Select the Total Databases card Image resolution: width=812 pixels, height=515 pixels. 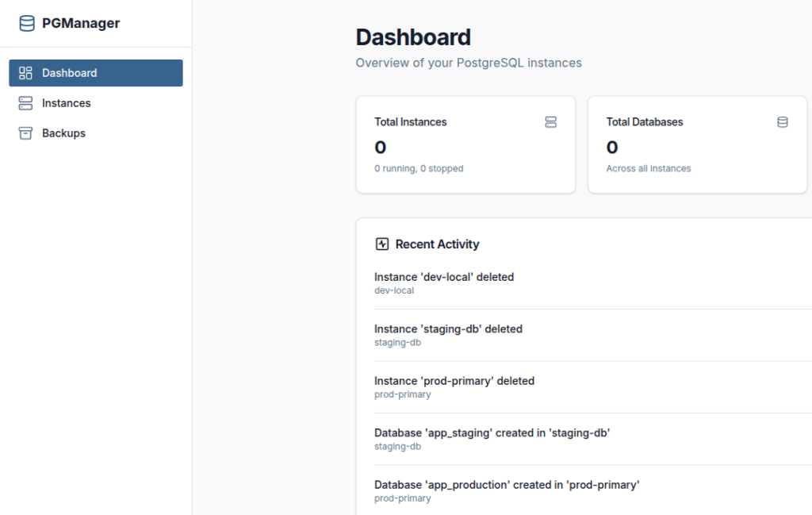click(697, 144)
